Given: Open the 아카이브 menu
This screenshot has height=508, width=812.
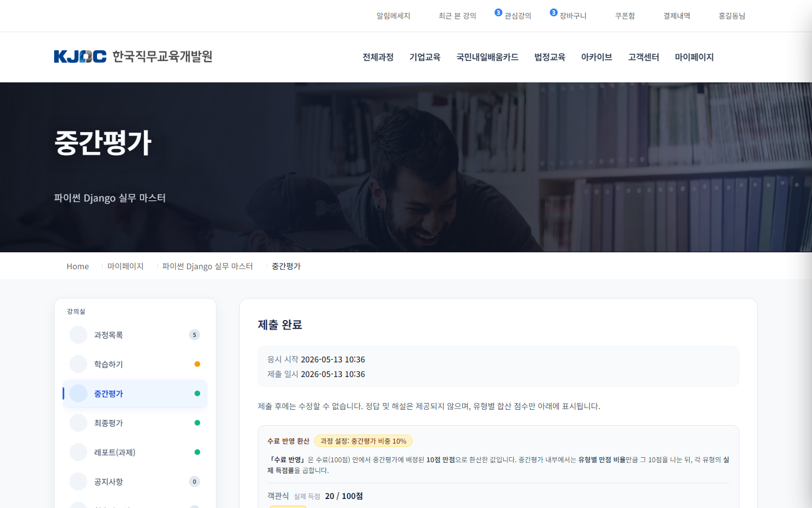Looking at the screenshot, I should (597, 57).
